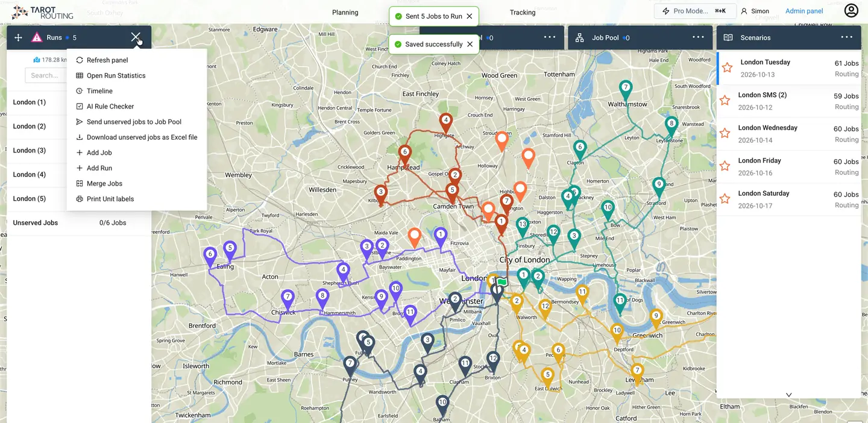Image resolution: width=868 pixels, height=423 pixels.
Task: Open the London Tuesday scenario
Action: pos(789,68)
